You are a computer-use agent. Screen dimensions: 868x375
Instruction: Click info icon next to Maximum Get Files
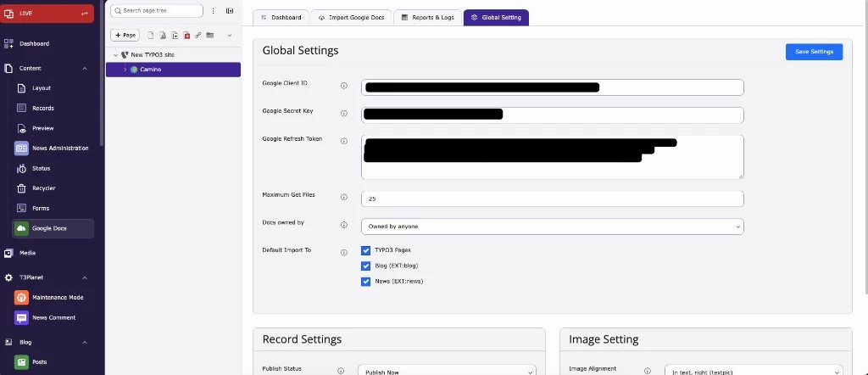(344, 197)
